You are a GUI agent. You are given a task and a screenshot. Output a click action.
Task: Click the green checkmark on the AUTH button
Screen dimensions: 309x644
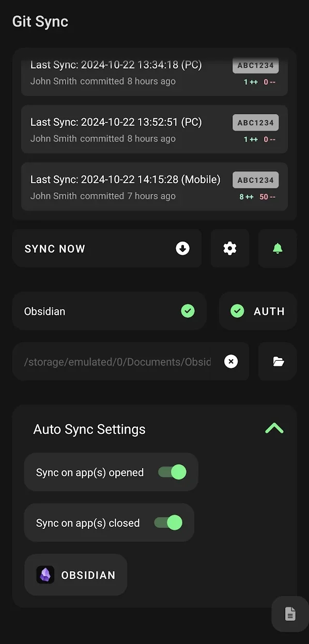(x=237, y=311)
